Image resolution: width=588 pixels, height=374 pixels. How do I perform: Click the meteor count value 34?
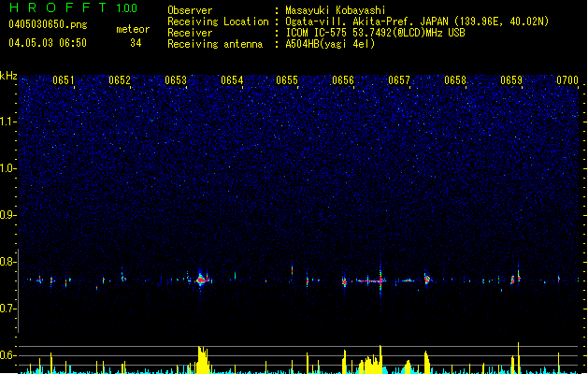(x=136, y=43)
